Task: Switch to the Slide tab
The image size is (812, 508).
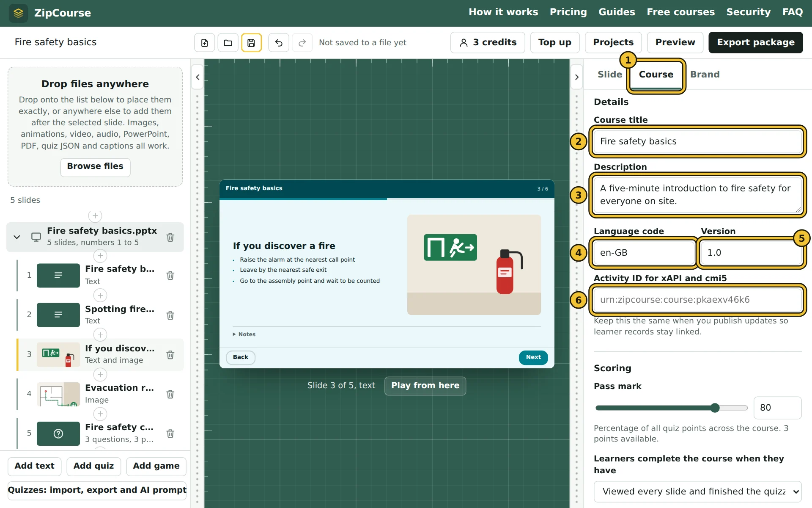Action: coord(609,75)
